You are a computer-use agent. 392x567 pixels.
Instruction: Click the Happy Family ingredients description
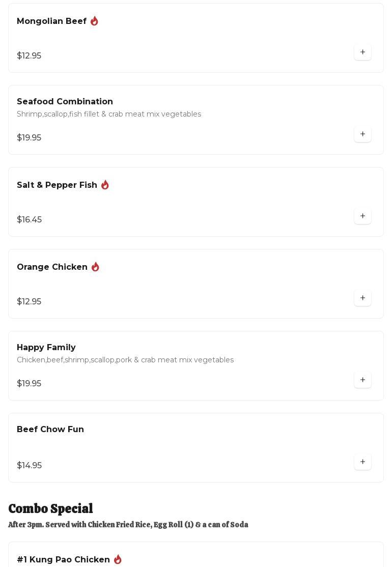(x=125, y=360)
